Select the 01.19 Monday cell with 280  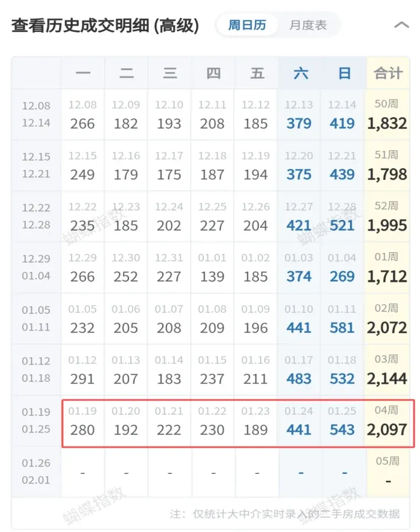(x=83, y=422)
